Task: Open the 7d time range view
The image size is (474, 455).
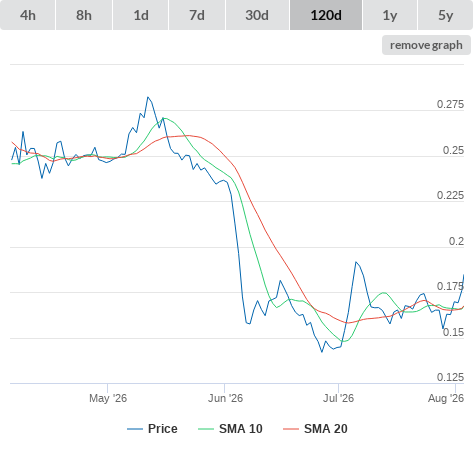Action: (x=197, y=15)
